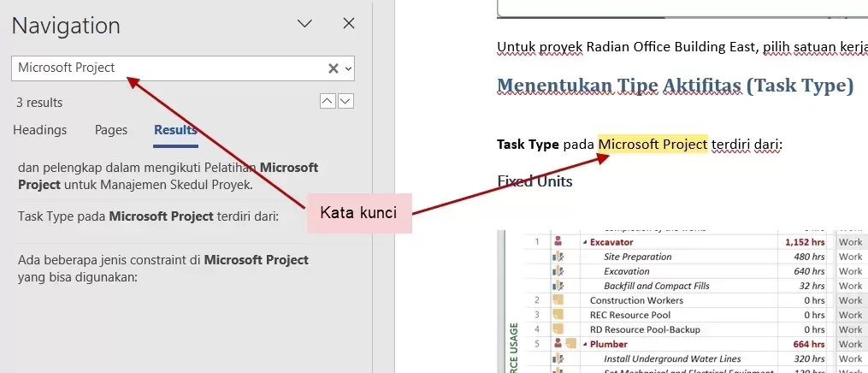Screen dimensions: 868x373
Task: Click the assignment icon beside Site Preparation
Action: (558, 257)
